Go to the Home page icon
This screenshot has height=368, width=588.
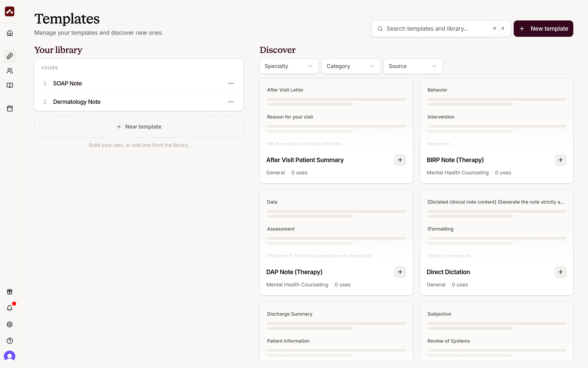click(x=10, y=33)
